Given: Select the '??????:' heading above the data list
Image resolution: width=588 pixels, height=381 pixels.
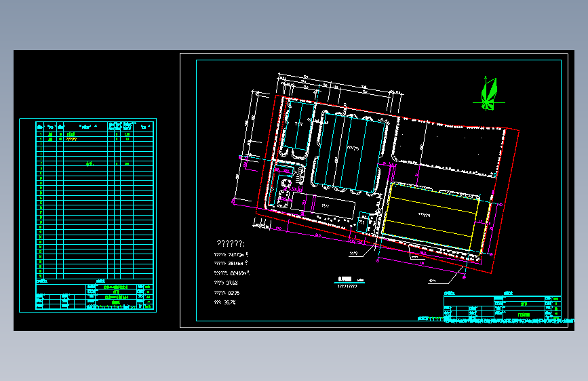Looking at the screenshot, I should pyautogui.click(x=231, y=244).
